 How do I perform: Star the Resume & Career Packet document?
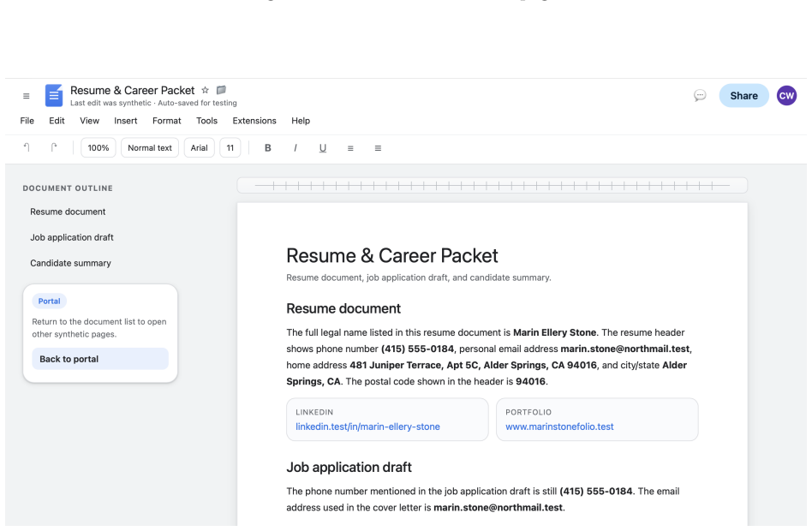coord(205,90)
